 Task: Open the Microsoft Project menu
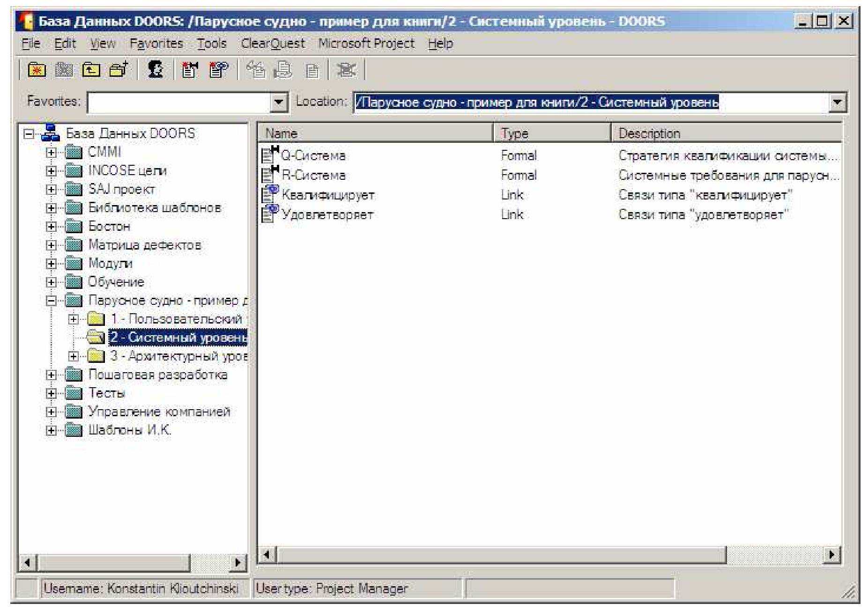tap(366, 44)
